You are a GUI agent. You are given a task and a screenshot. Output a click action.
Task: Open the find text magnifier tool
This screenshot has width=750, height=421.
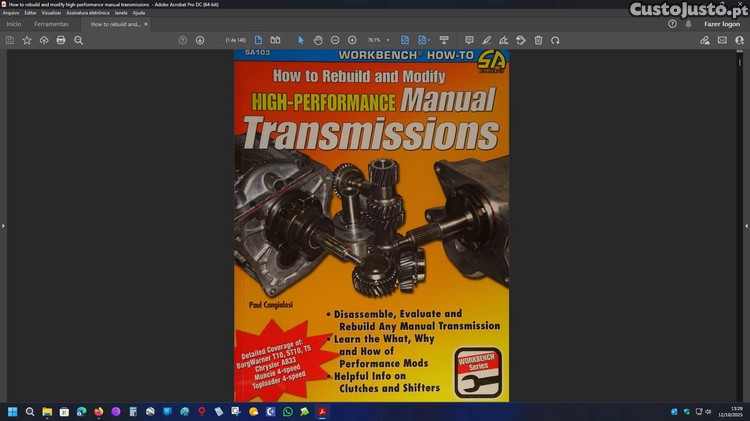(78, 40)
